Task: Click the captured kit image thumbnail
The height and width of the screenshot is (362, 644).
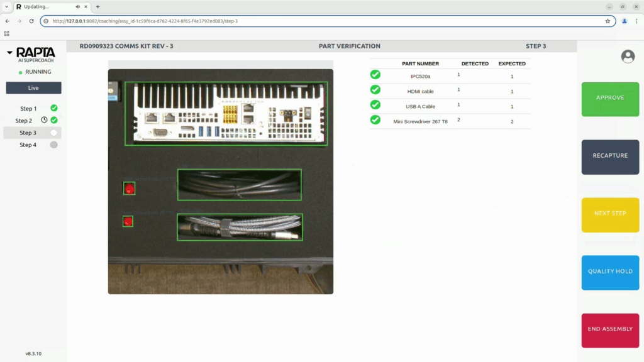Action: (x=220, y=177)
